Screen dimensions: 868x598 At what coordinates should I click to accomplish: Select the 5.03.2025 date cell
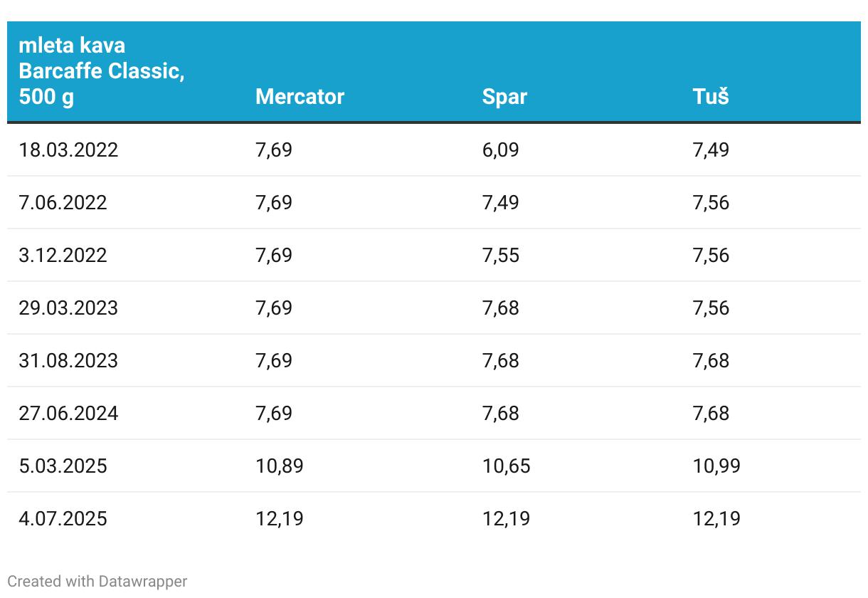click(63, 466)
